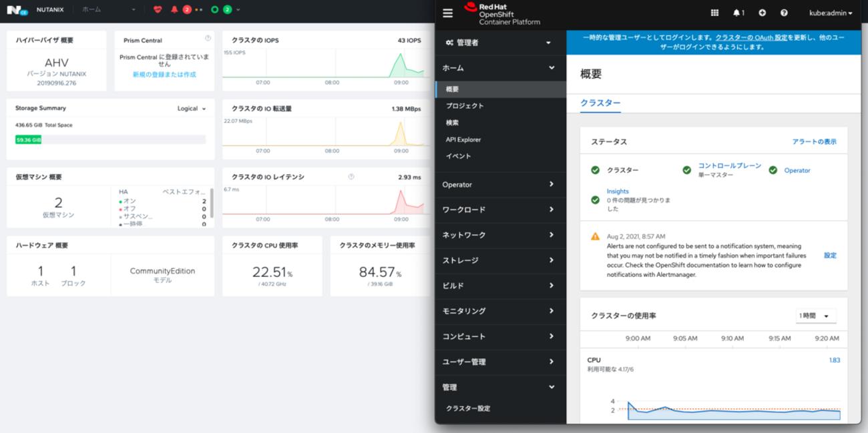Expand the コンピュート navigation section
The height and width of the screenshot is (433, 868).
tap(500, 336)
